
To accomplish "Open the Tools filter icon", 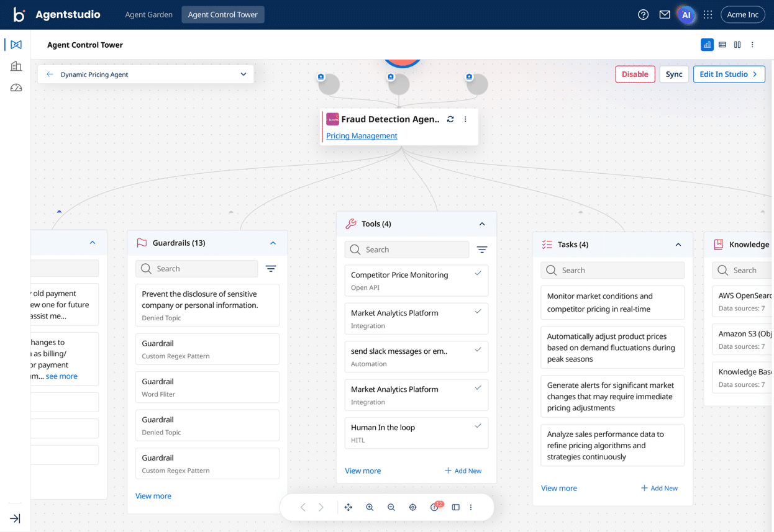I will click(482, 250).
